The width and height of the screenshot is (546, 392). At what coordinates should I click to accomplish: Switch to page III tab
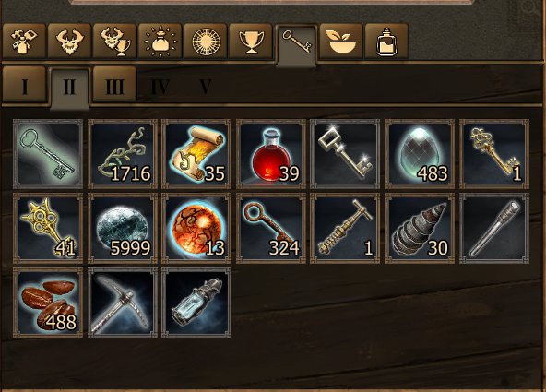point(114,85)
